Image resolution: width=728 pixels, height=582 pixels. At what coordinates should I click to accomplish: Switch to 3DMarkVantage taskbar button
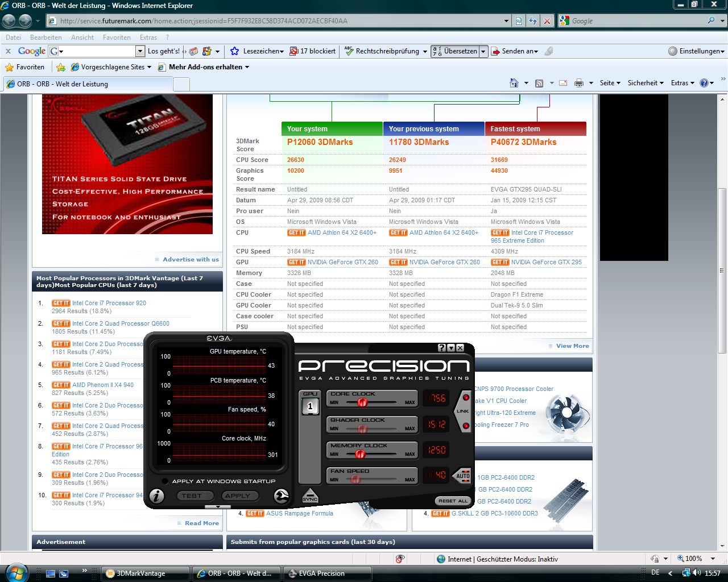(146, 573)
